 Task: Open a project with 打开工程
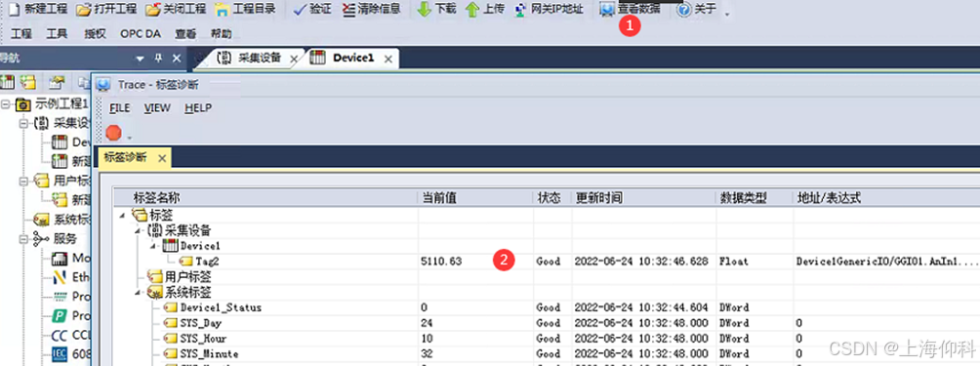pos(106,10)
